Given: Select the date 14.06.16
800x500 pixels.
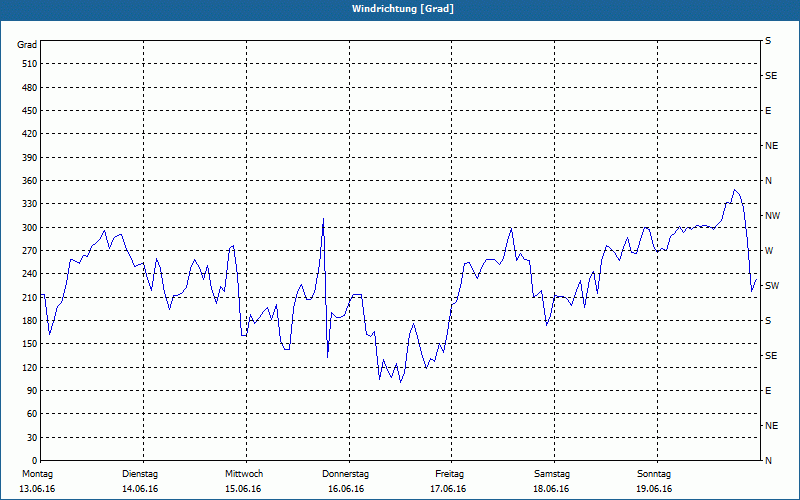Looking at the screenshot, I should pyautogui.click(x=140, y=489).
